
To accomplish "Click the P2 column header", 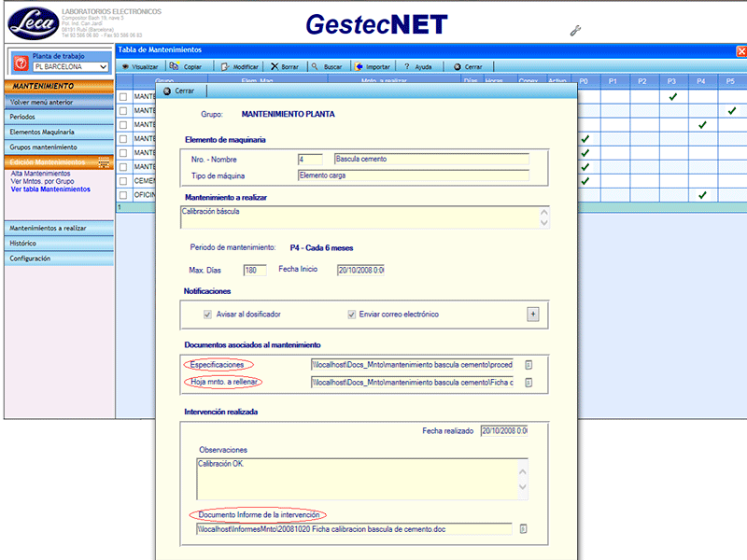I will click(x=642, y=81).
